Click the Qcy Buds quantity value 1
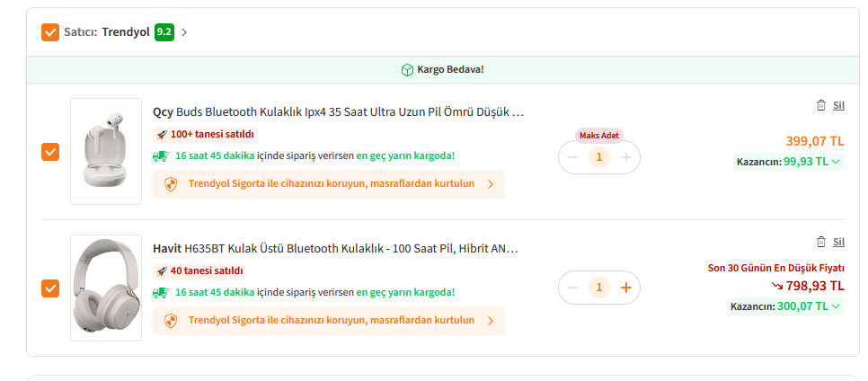Image resolution: width=868 pixels, height=381 pixels. [599, 158]
